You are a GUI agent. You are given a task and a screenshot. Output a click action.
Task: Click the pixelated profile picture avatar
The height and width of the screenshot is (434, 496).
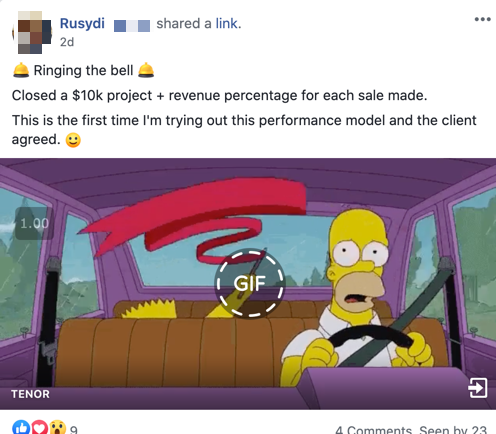coord(32,32)
